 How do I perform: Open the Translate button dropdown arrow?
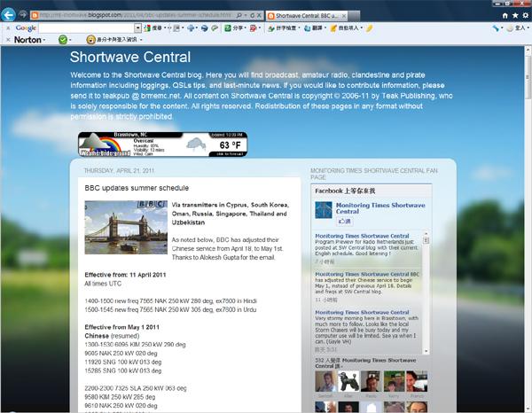pos(325,28)
